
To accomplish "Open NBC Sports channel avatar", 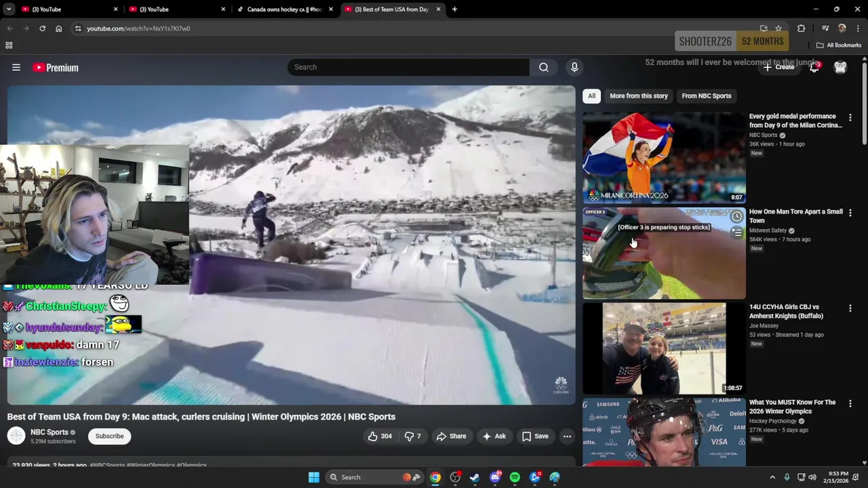I will click(x=16, y=436).
